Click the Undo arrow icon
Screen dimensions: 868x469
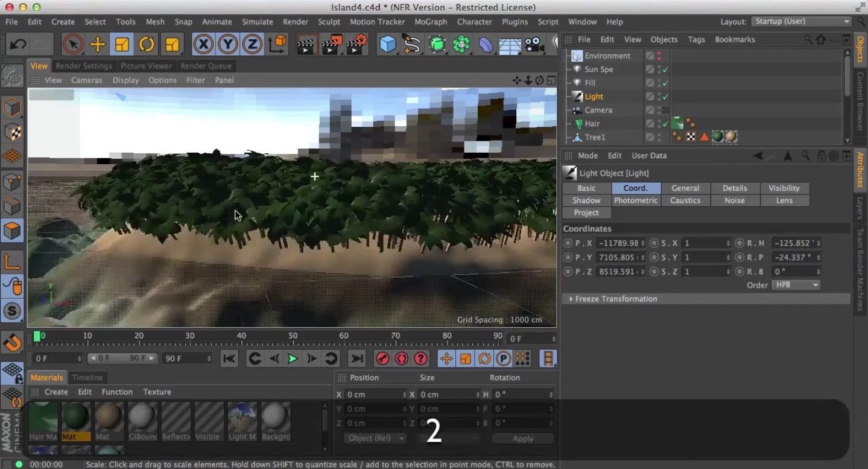pyautogui.click(x=18, y=44)
